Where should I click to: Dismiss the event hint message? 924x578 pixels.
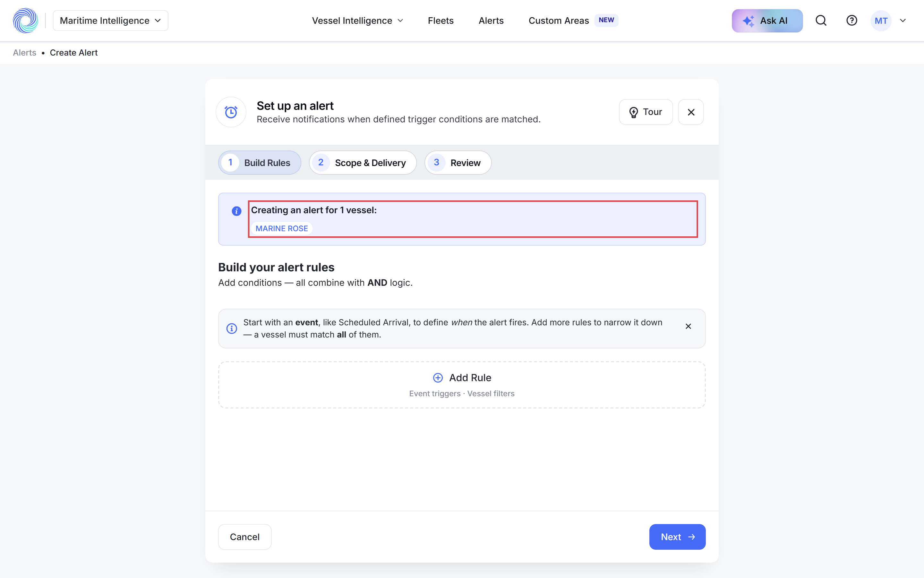pos(688,326)
